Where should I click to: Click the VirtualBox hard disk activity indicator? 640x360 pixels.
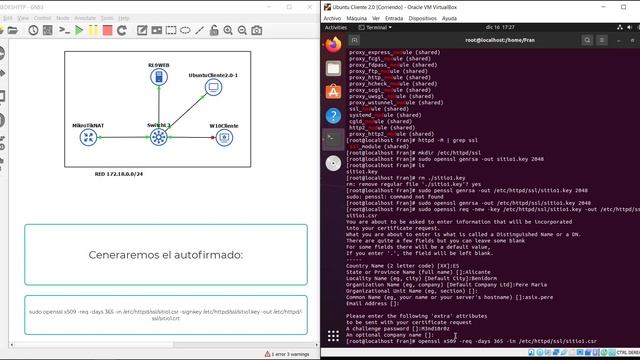[x=531, y=352]
